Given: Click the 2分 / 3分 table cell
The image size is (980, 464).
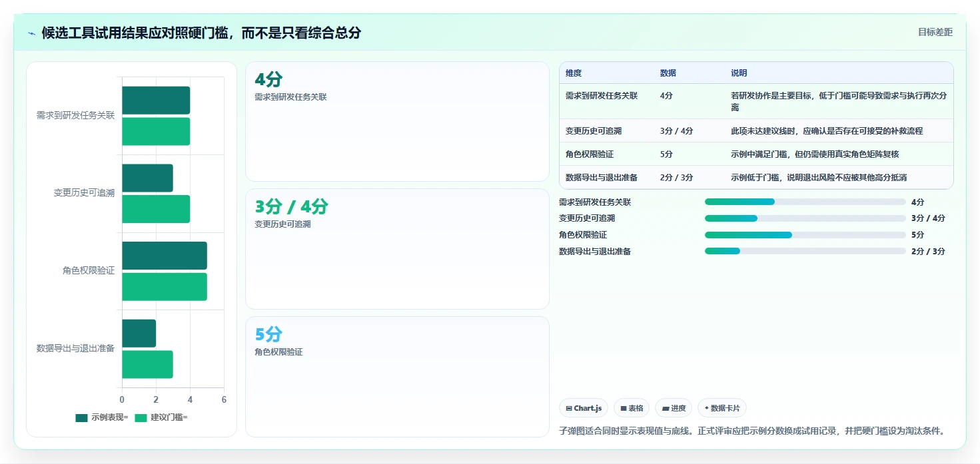Looking at the screenshot, I should (x=676, y=178).
